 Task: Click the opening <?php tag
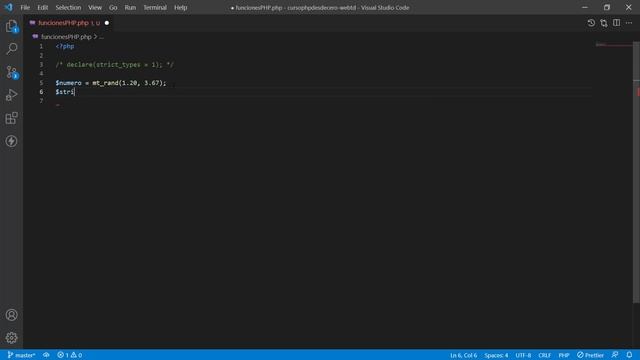[x=65, y=46]
